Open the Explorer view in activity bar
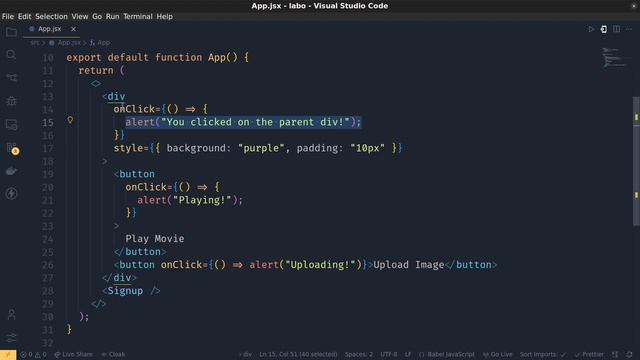 11,32
